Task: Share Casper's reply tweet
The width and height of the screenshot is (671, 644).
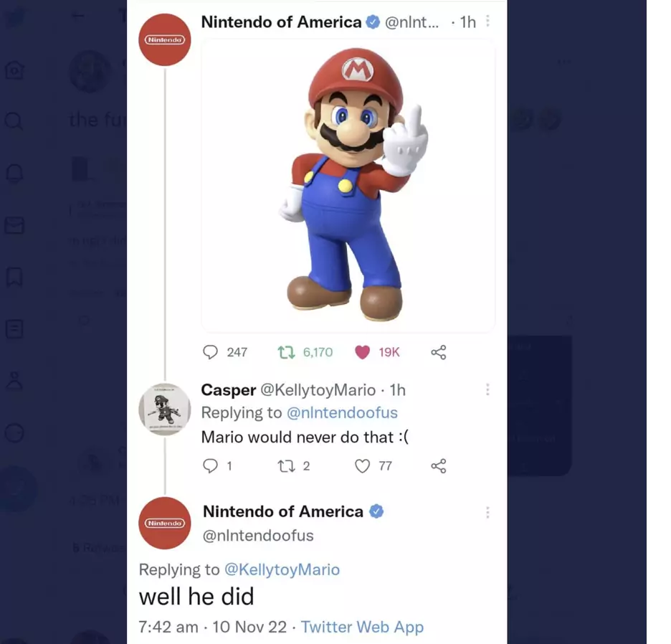Action: [439, 466]
